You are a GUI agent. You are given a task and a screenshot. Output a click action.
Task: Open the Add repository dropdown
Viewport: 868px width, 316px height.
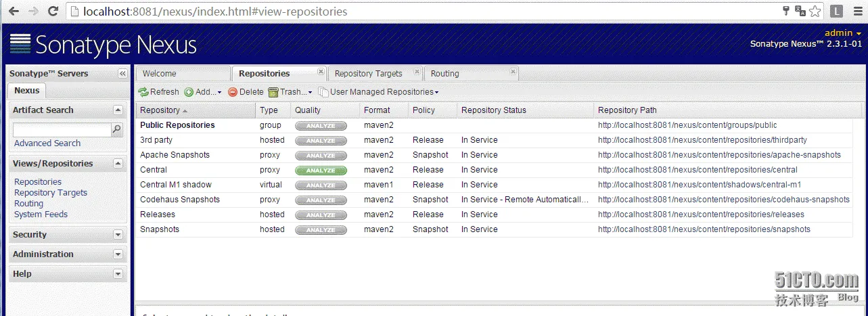click(203, 92)
